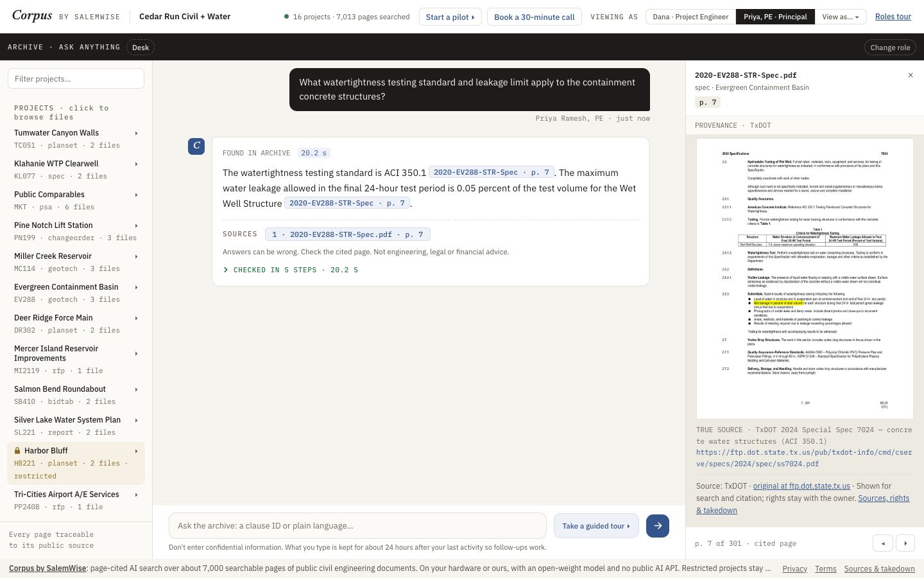Send the question with the arrow button
Screen dimensions: 924x578
(x=658, y=526)
